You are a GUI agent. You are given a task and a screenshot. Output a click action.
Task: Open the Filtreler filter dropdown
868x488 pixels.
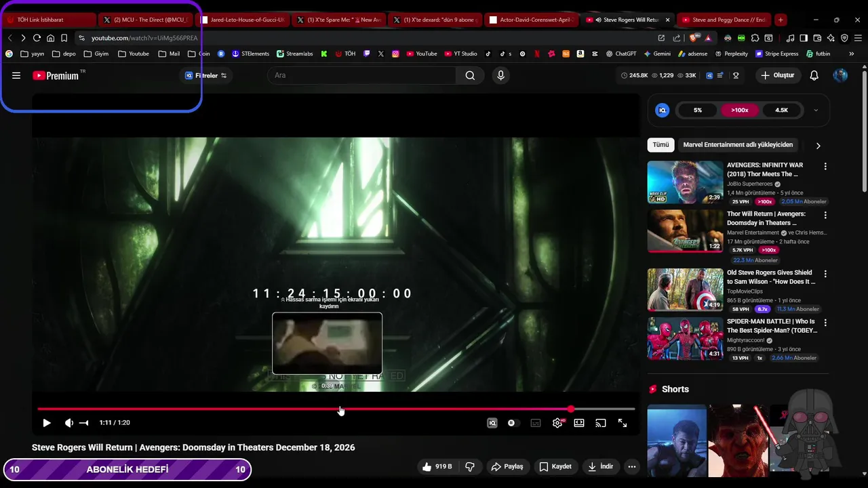tap(206, 75)
